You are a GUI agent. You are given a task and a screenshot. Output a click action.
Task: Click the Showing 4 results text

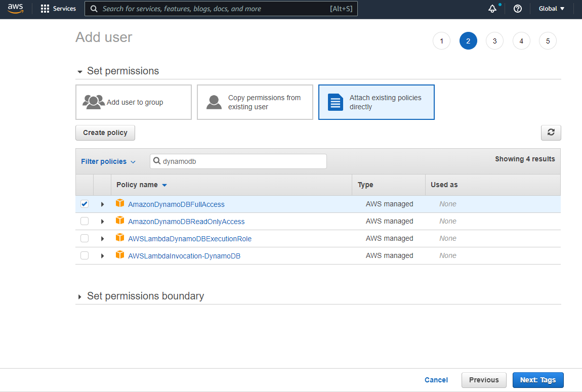(525, 159)
